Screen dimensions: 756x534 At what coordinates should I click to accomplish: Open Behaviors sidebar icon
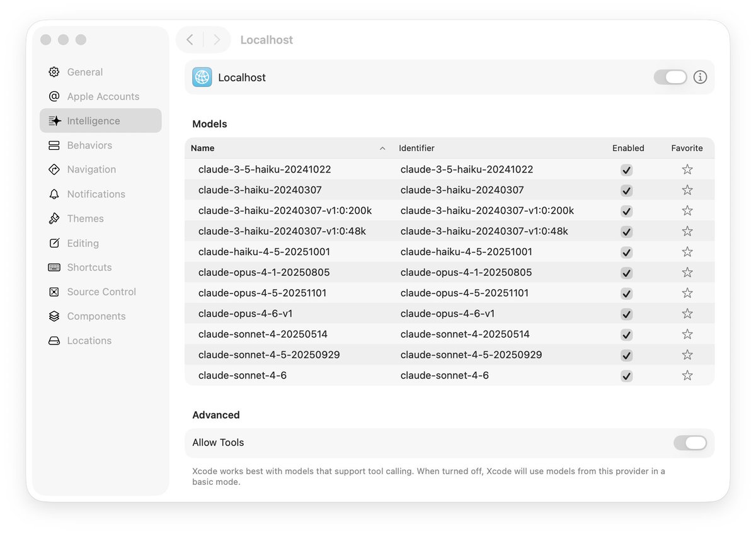coord(54,145)
